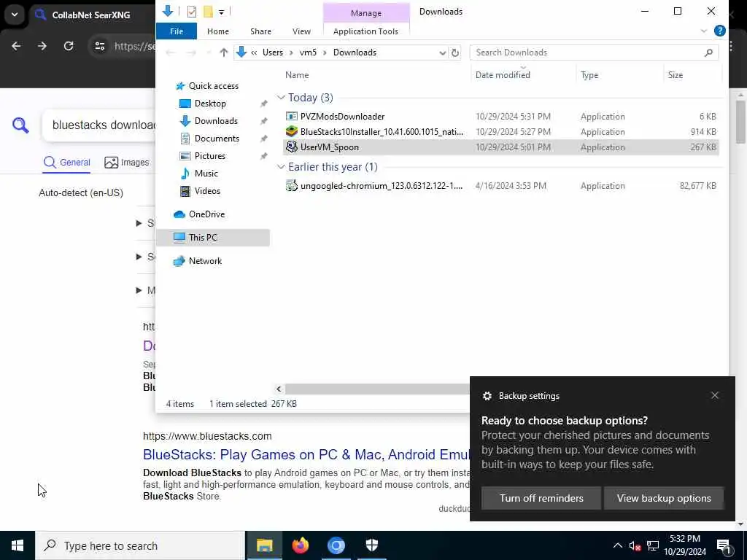Open Documents in navigation pane
This screenshot has width=747, height=560.
(x=217, y=139)
